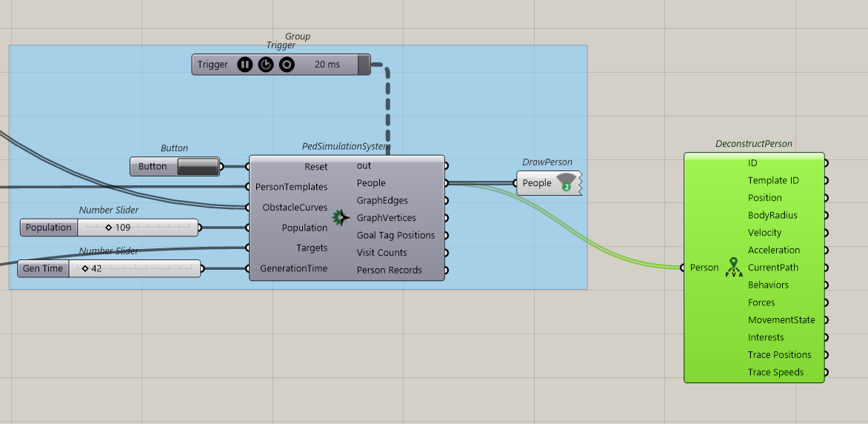Click the Position output parameter
Screen dimensions: 868x424
[764, 198]
